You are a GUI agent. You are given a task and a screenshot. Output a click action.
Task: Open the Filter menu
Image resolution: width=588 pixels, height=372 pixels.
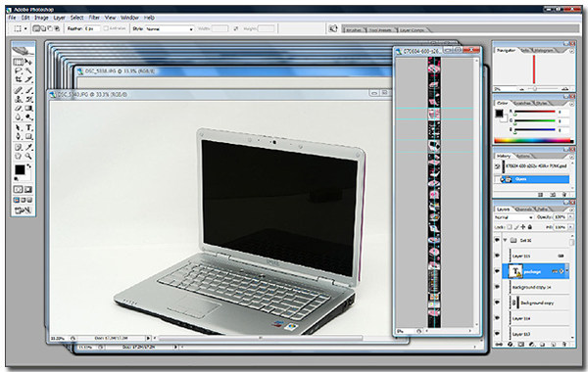[94, 18]
